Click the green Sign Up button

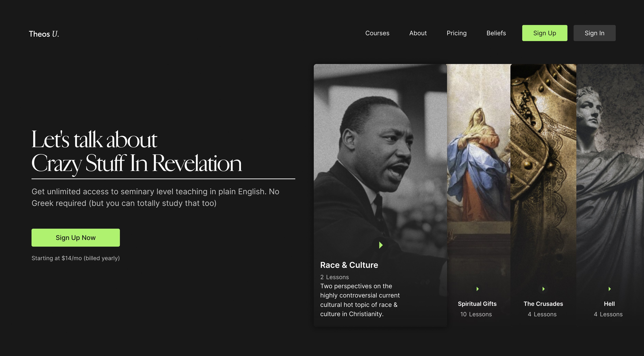click(x=544, y=33)
